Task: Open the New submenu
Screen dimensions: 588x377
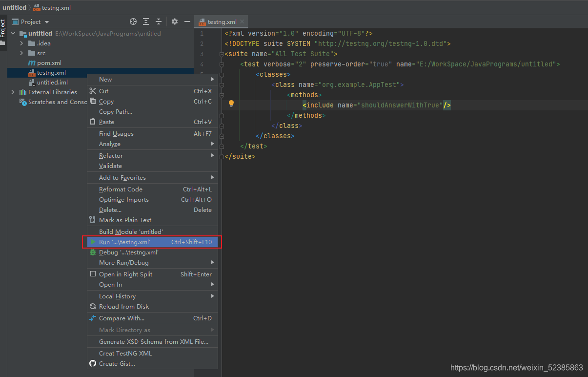Action: (152, 79)
